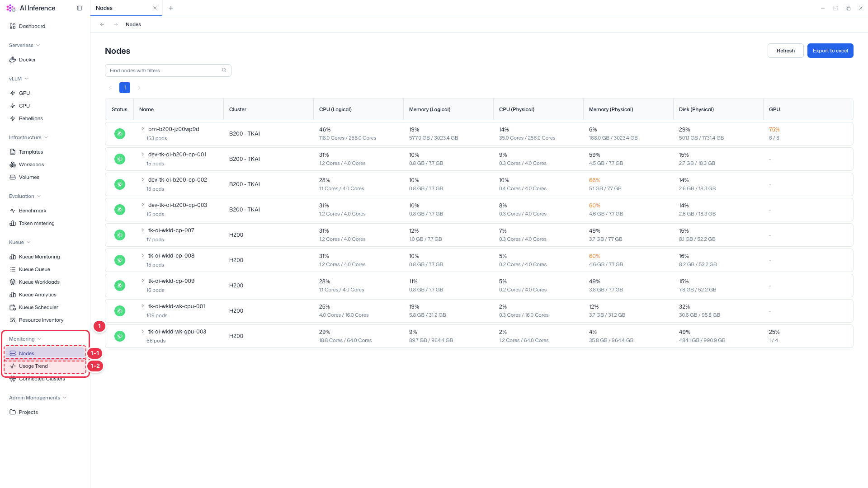
Task: Expand the tk-ai-wkld-wk-gpu-003 node row
Action: [x=143, y=331]
